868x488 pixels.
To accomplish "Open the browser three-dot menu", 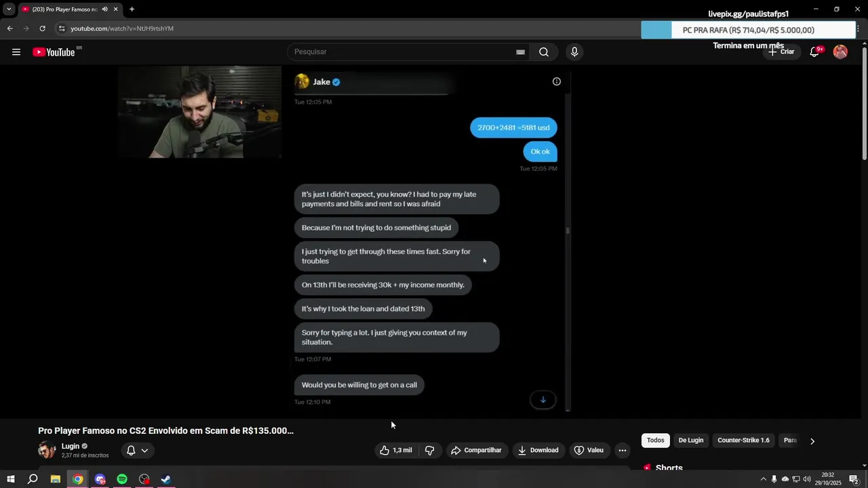I will (859, 28).
